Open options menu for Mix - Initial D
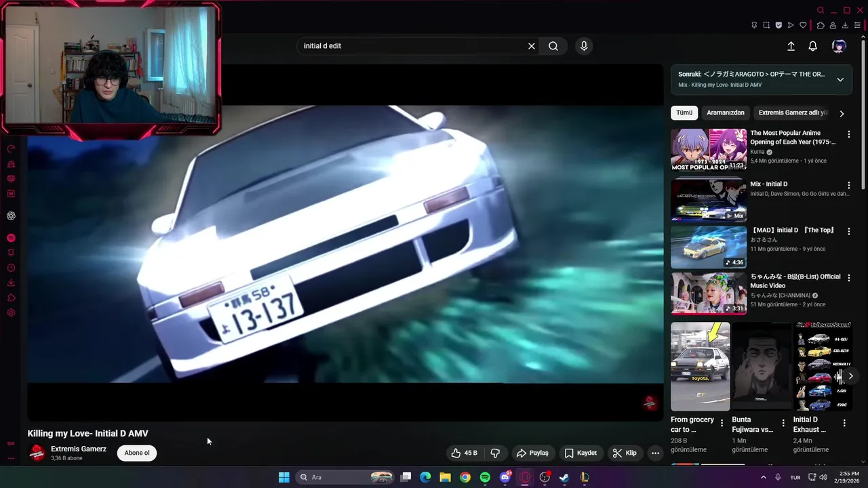 pos(848,186)
